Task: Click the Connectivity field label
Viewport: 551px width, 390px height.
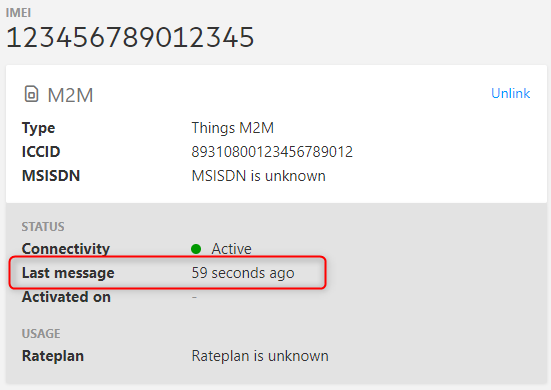Action: coord(66,249)
